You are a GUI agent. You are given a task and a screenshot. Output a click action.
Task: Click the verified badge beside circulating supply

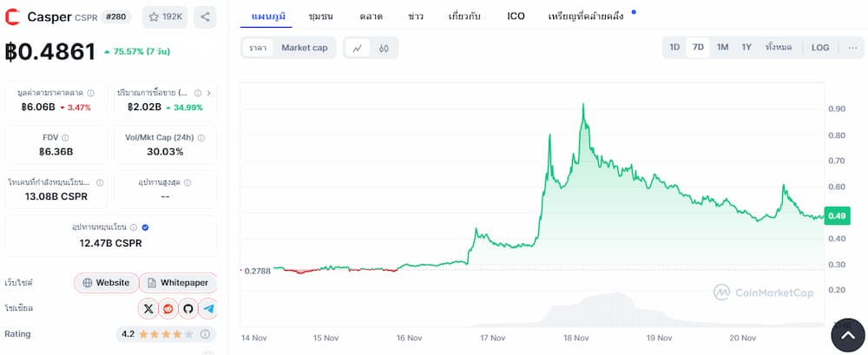click(145, 227)
